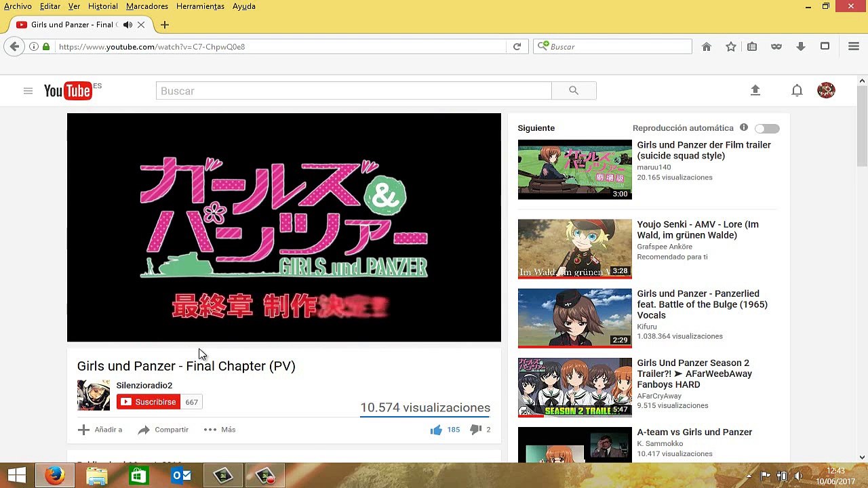The height and width of the screenshot is (488, 868).
Task: Click the YouTube search magnifier button
Action: point(574,91)
